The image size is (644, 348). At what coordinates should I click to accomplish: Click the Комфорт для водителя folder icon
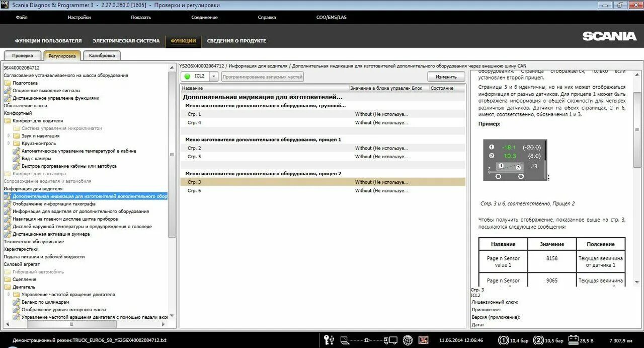pos(8,121)
